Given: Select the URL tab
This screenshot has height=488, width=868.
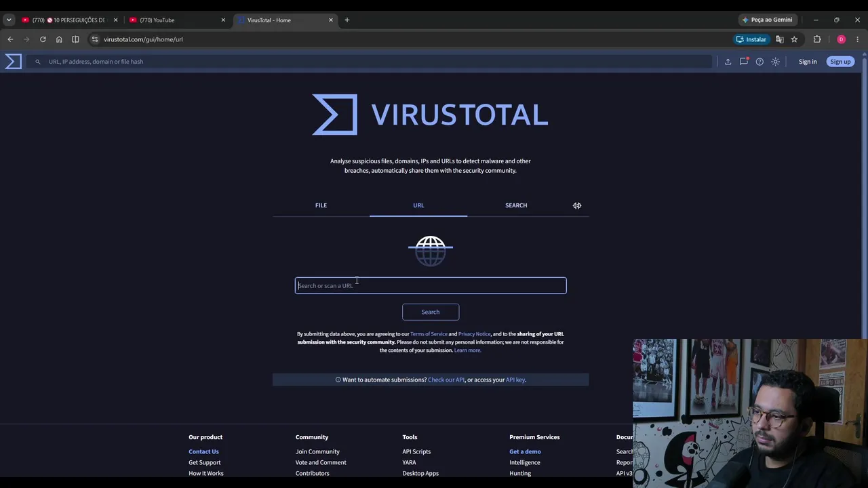Looking at the screenshot, I should click(418, 205).
